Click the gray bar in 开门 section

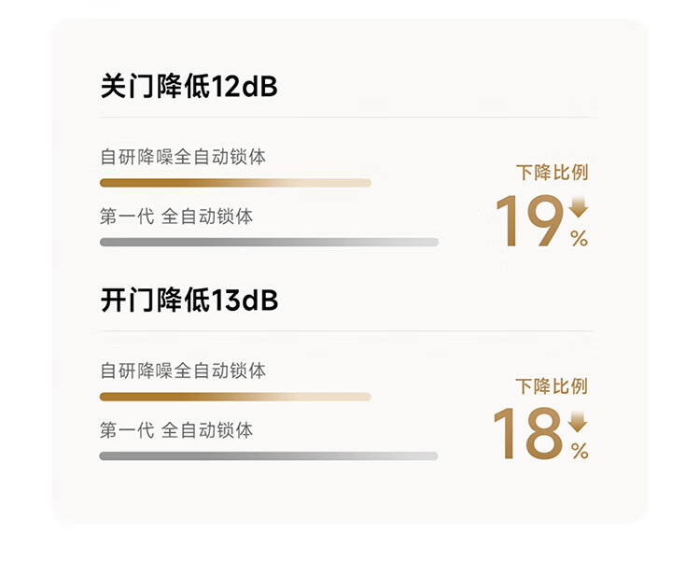[269, 455]
